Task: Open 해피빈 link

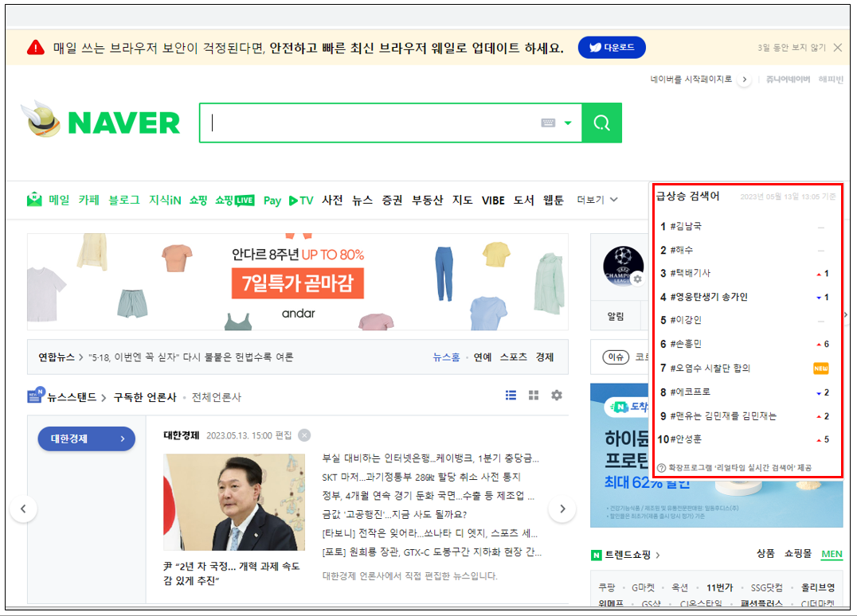Action: point(831,79)
